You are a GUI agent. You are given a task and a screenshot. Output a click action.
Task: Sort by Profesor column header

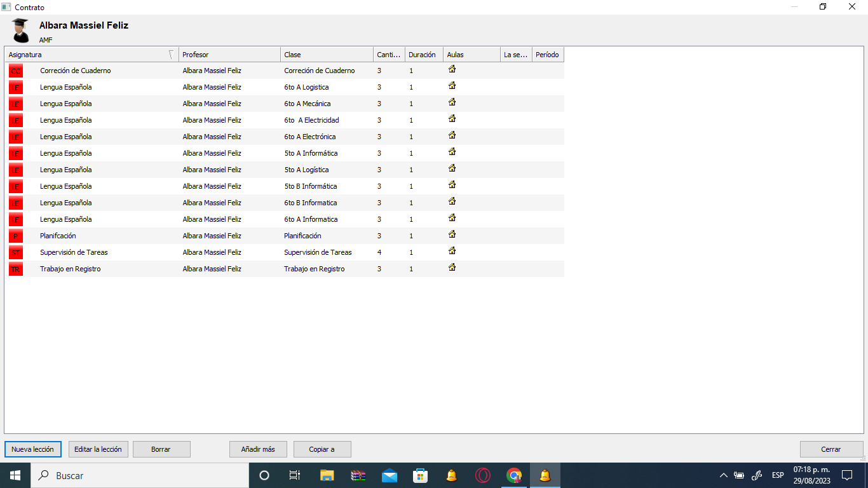tap(229, 55)
